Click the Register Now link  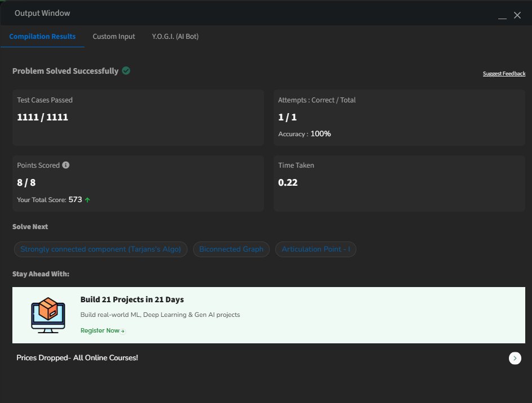pyautogui.click(x=102, y=331)
